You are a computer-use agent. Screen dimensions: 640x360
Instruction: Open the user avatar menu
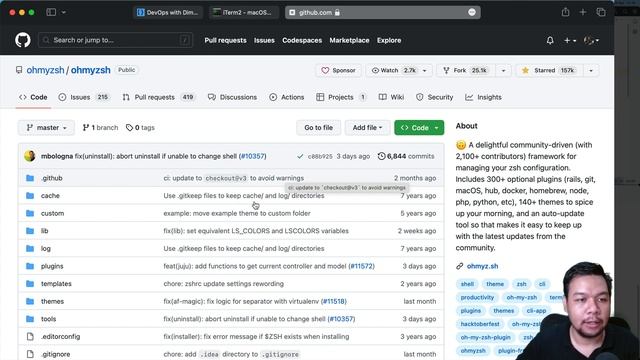pos(591,40)
